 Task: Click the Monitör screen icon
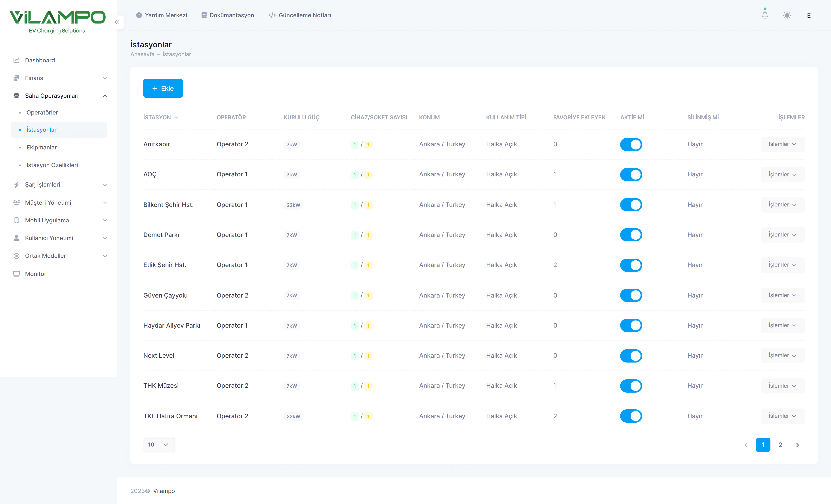pyautogui.click(x=16, y=274)
